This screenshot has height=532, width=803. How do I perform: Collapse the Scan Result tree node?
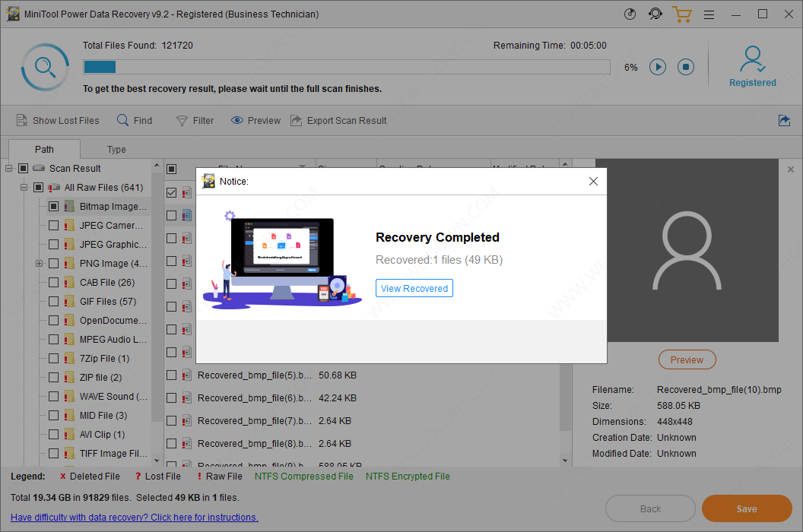tap(8, 169)
